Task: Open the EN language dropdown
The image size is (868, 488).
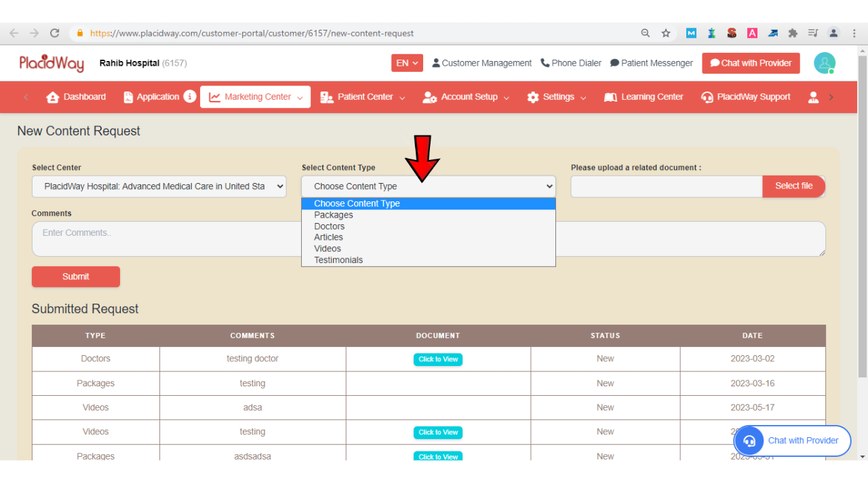Action: 406,62
